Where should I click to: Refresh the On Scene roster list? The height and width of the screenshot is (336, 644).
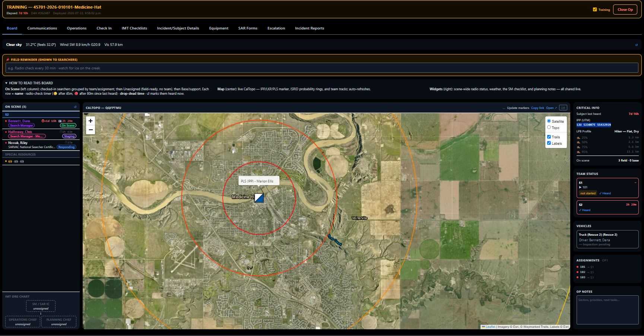75,107
